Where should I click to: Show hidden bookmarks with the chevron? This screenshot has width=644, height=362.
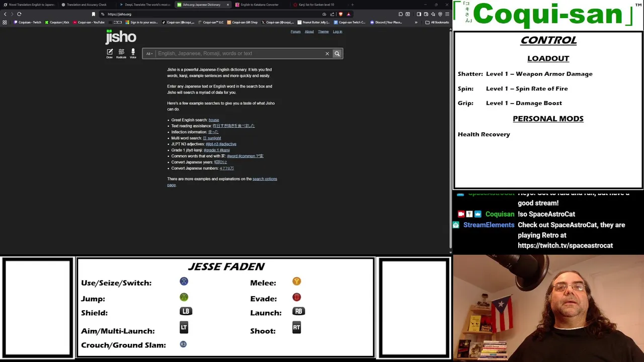click(416, 22)
